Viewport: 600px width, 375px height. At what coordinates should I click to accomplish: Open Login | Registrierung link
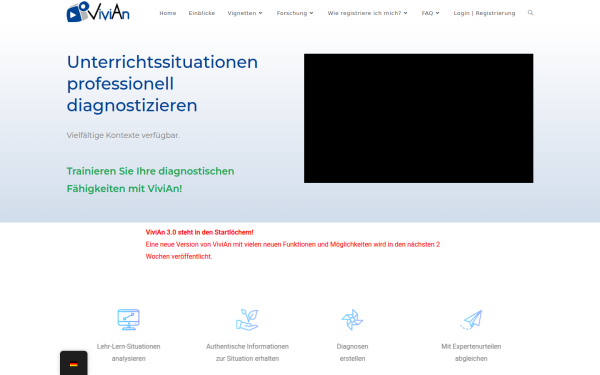(484, 13)
